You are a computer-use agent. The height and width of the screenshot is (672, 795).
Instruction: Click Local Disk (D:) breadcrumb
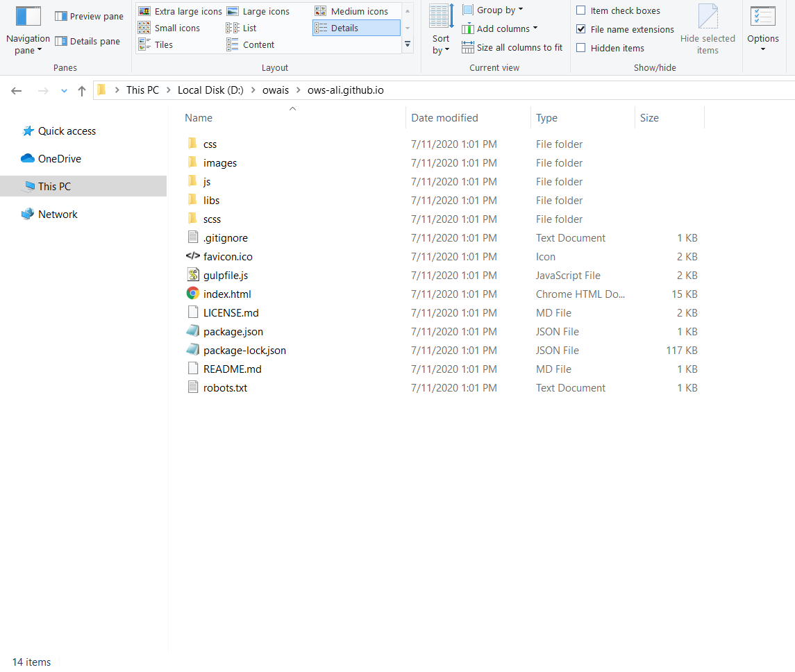210,90
